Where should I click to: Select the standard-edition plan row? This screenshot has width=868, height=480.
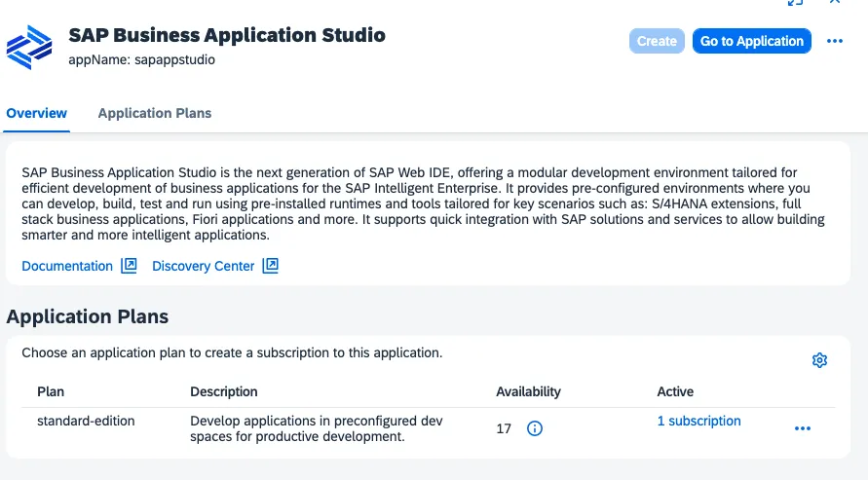click(x=86, y=421)
